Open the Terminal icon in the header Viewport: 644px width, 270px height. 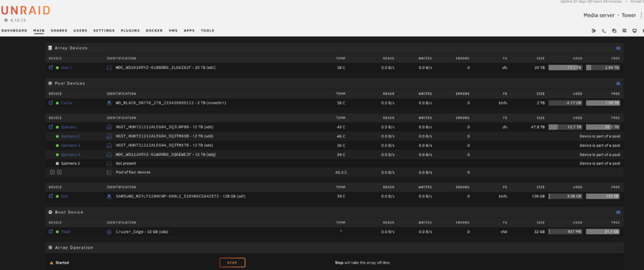(604, 31)
